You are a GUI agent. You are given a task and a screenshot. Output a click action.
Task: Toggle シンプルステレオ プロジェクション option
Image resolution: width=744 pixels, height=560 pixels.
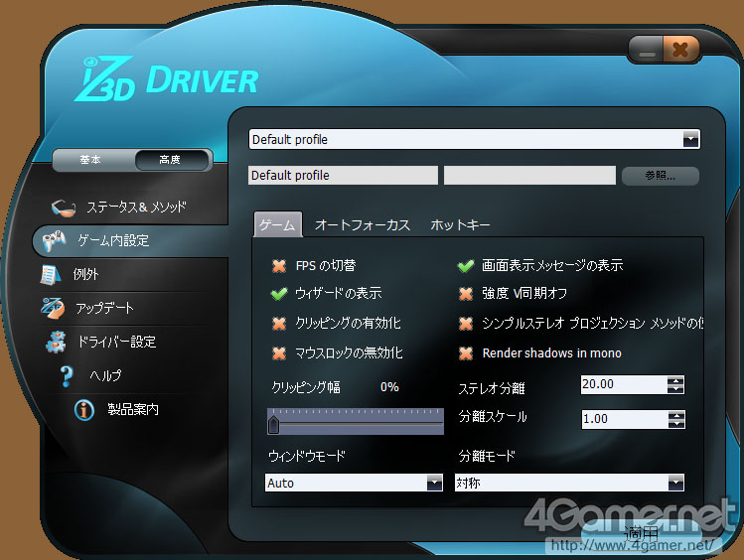point(466,324)
